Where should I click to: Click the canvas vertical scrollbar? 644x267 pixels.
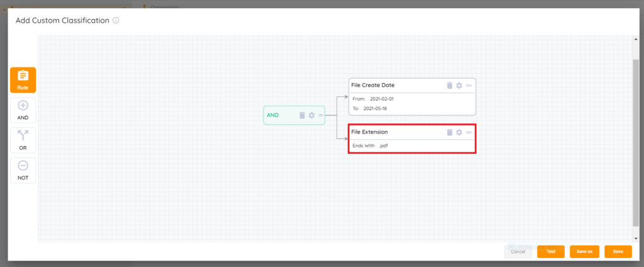tap(636, 143)
